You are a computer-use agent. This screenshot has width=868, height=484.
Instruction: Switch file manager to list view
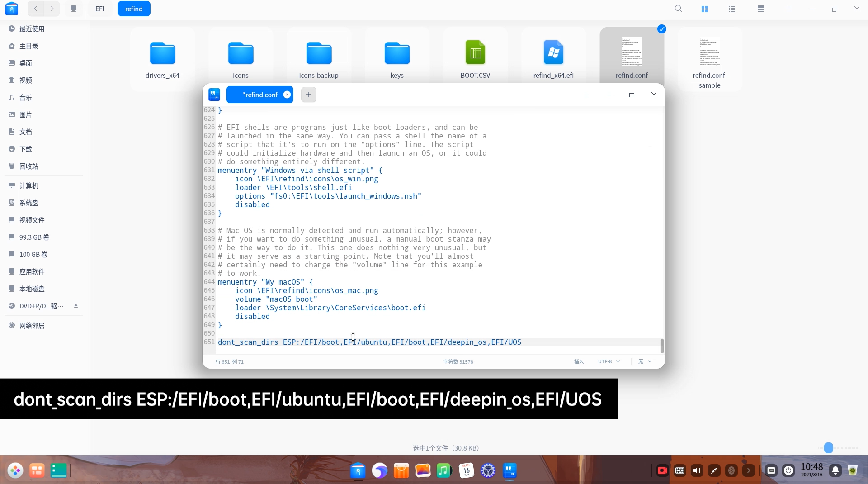732,9
